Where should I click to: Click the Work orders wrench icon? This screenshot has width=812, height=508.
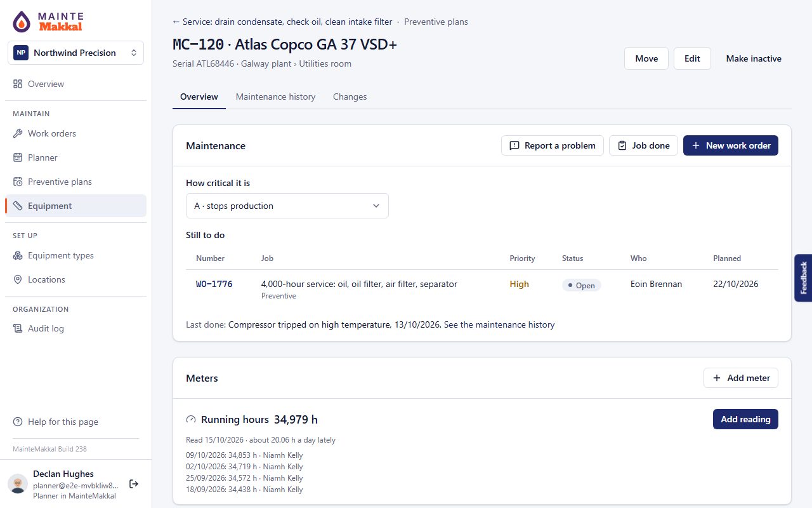[18, 133]
